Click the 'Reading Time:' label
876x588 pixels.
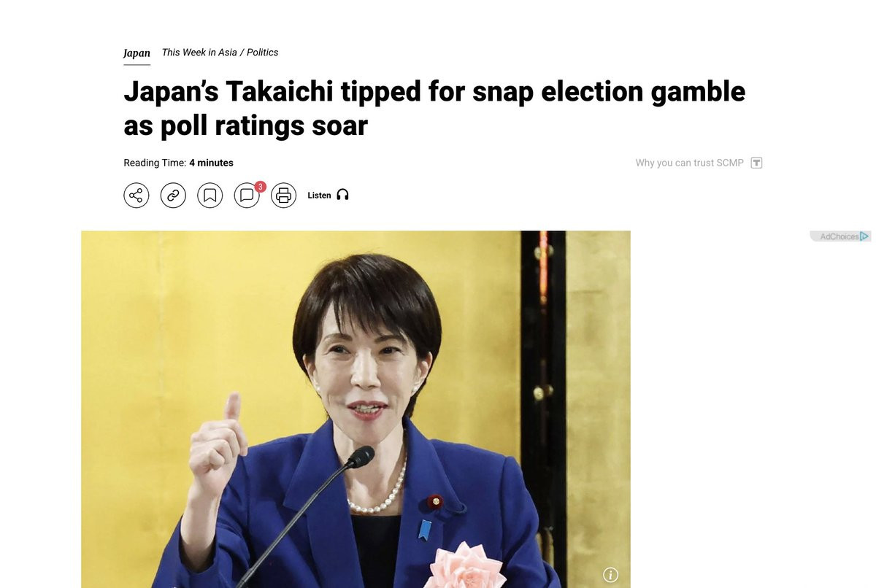click(x=155, y=163)
